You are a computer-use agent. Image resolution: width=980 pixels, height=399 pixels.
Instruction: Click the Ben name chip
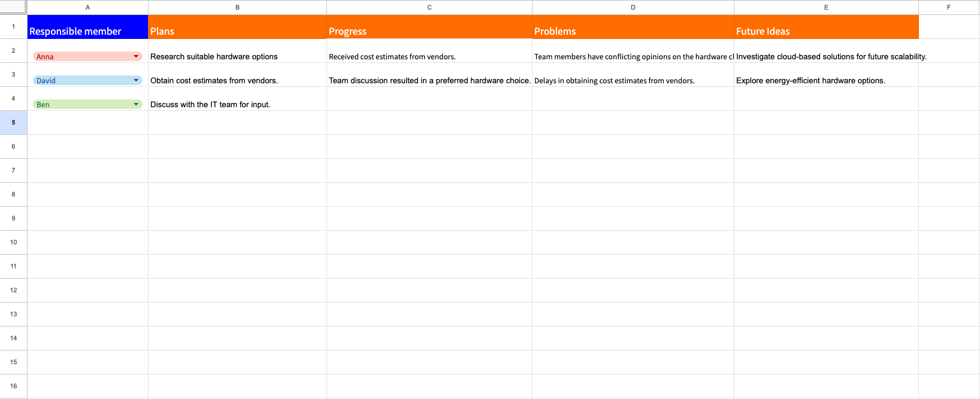(87, 104)
